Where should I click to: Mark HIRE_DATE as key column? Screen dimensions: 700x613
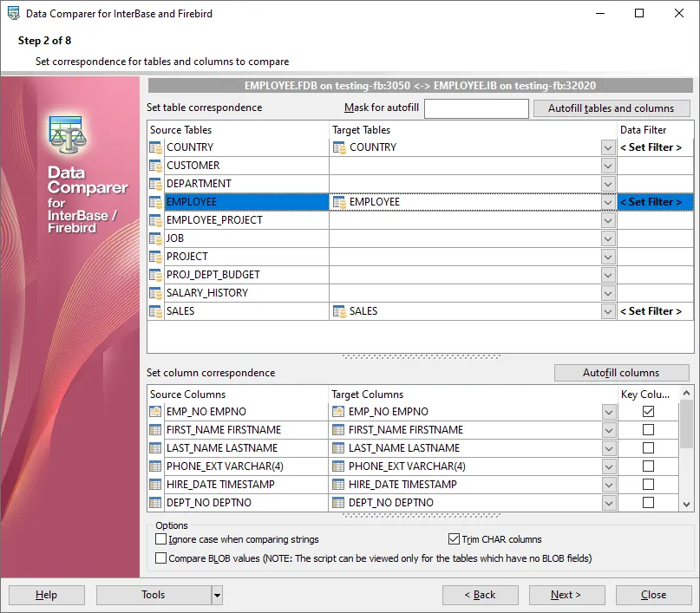pos(648,485)
